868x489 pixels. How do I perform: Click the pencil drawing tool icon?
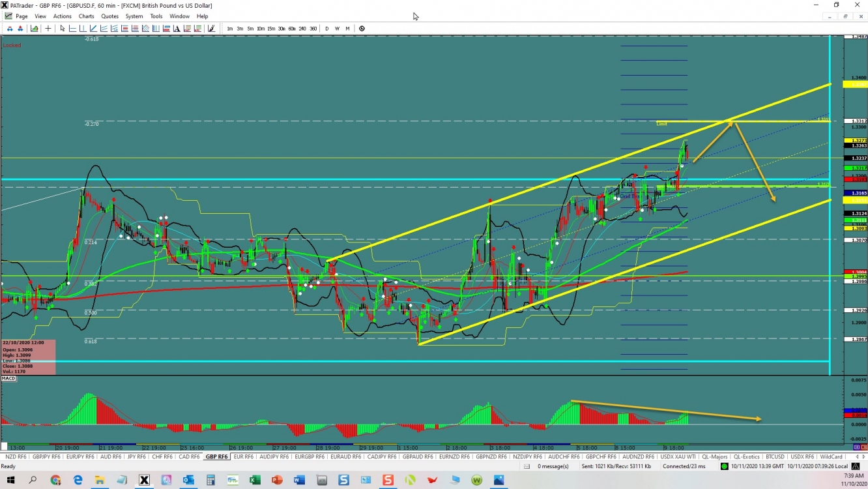pyautogui.click(x=211, y=29)
